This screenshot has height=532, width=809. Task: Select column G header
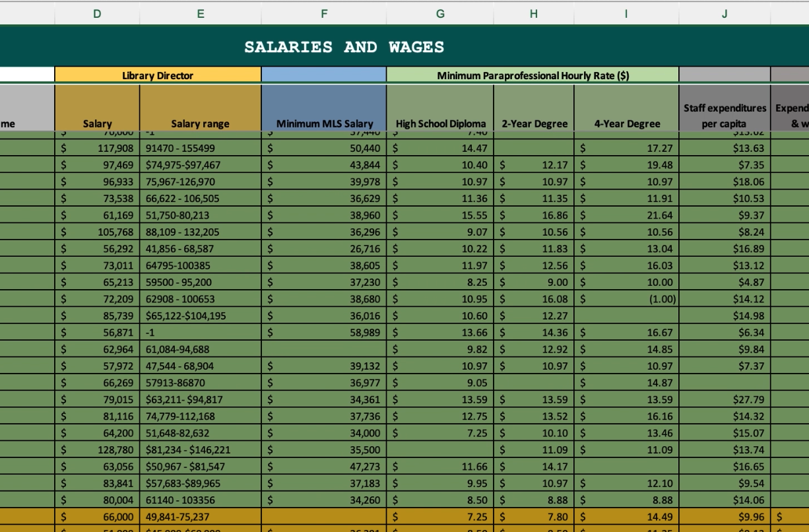coord(440,13)
